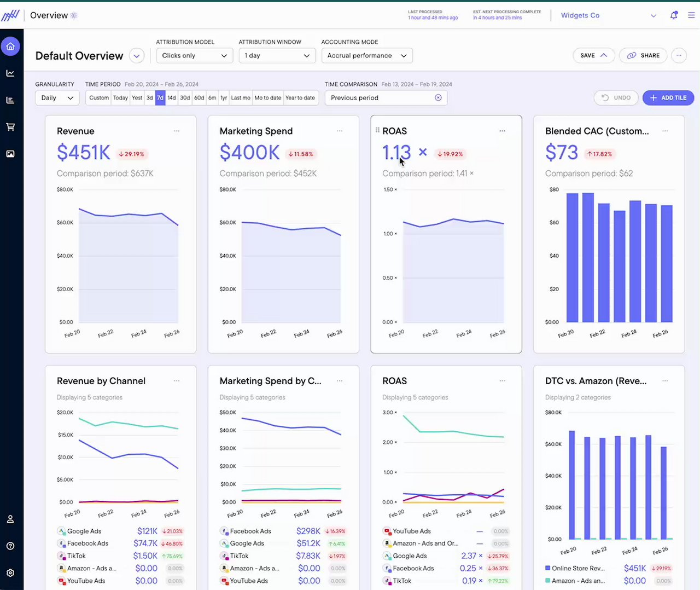Click the Online Store Revenue legend color swatch

click(x=548, y=568)
